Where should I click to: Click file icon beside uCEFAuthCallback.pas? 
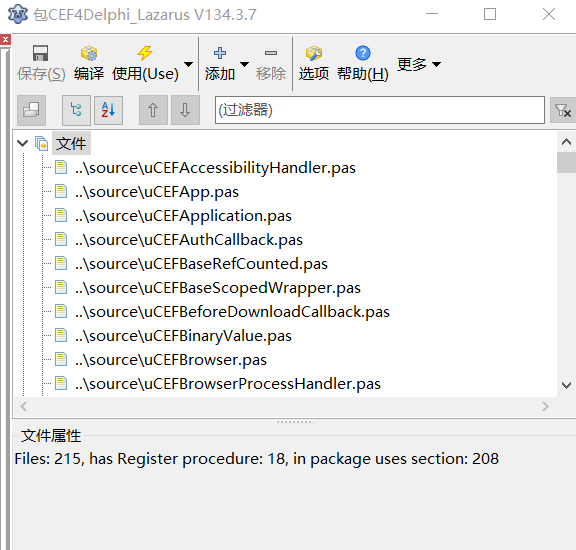click(61, 239)
